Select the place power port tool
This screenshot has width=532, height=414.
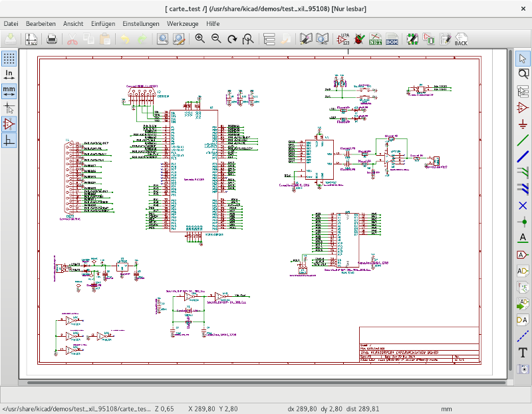click(x=523, y=124)
